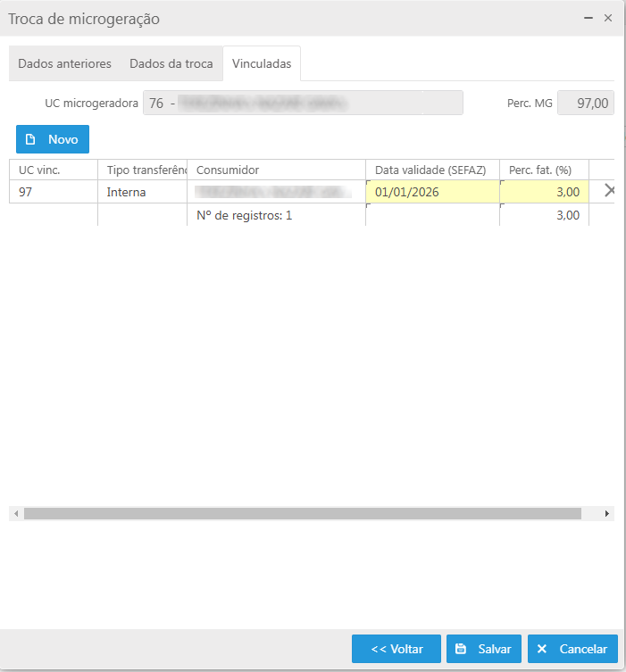Select the UC vinc. cell showing 97
Viewport: 626px width, 672px height.
tap(54, 192)
